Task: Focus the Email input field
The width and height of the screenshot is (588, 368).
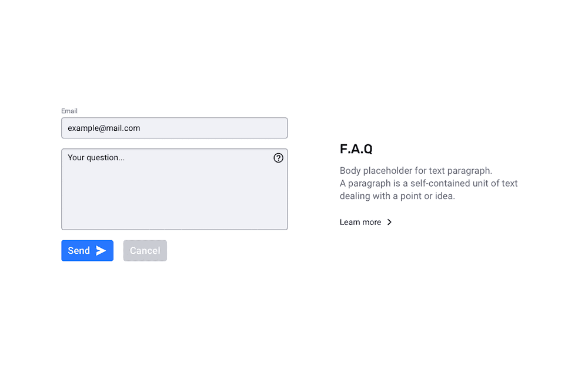Action: click(x=175, y=128)
